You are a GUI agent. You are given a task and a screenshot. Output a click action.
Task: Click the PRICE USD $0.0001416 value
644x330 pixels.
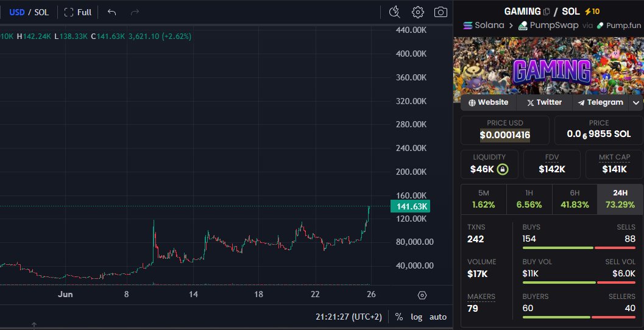[504, 135]
